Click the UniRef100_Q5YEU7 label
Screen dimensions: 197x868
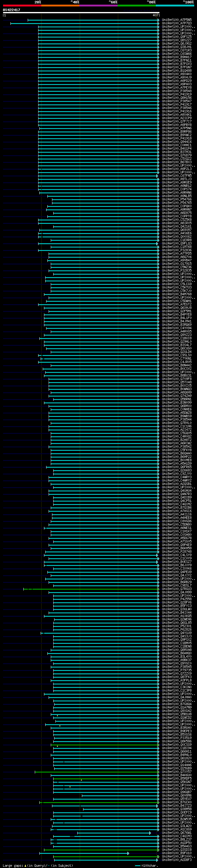click(177, 799)
